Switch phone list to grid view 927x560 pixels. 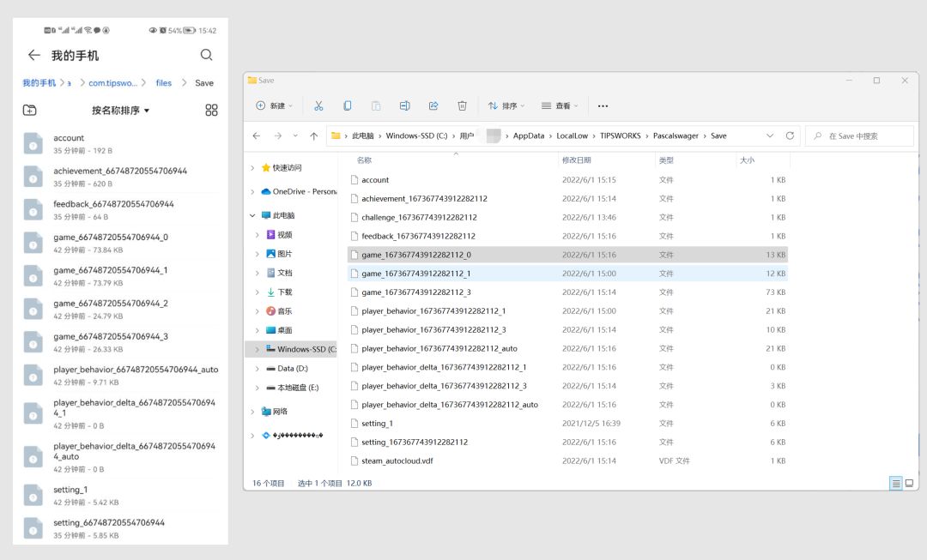pyautogui.click(x=211, y=110)
